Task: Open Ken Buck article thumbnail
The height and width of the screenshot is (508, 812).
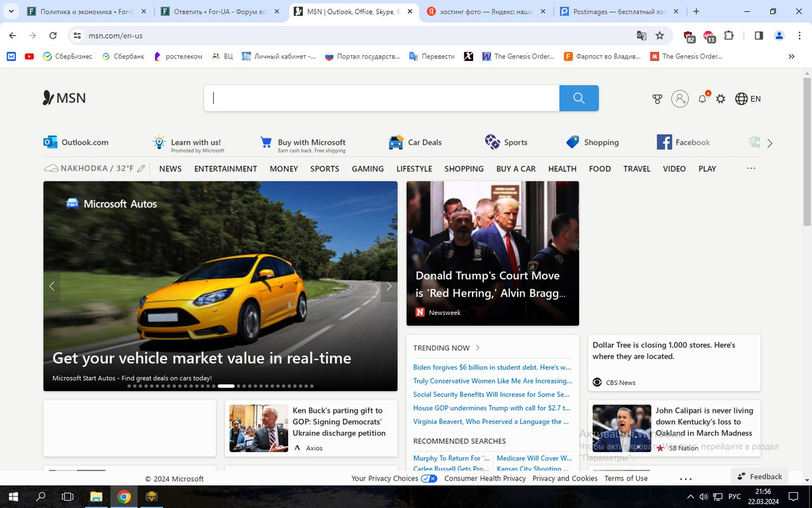Action: 259,428
